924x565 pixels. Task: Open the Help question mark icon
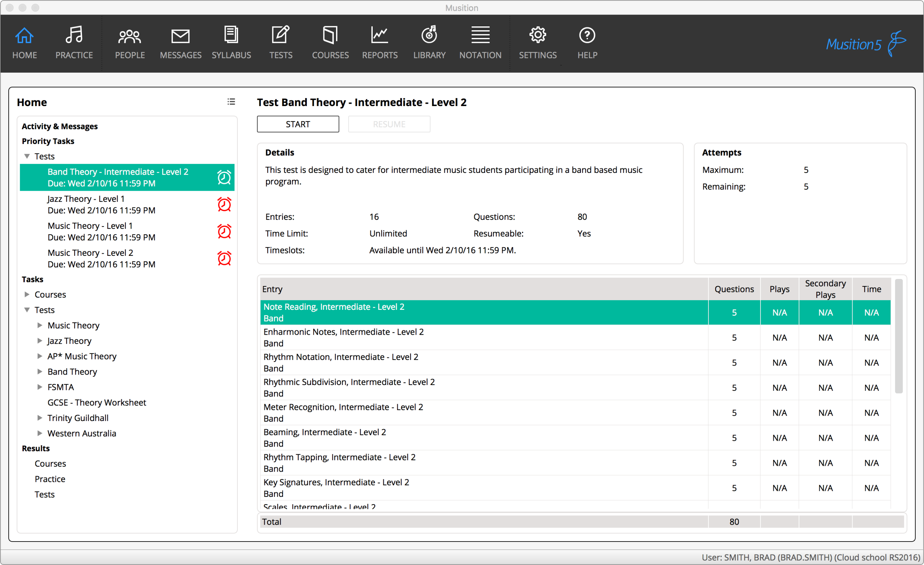(x=586, y=35)
